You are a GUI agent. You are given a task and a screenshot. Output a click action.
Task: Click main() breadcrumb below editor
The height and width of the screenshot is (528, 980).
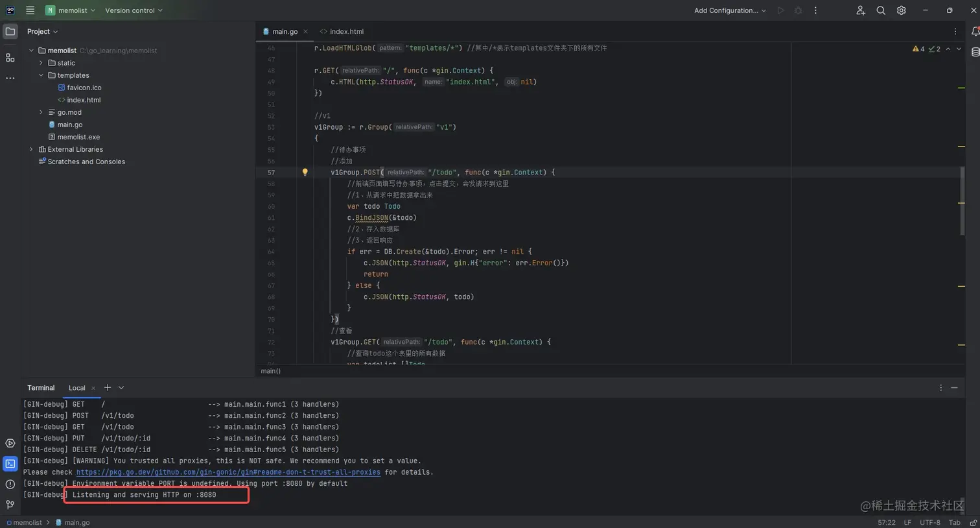click(x=271, y=371)
